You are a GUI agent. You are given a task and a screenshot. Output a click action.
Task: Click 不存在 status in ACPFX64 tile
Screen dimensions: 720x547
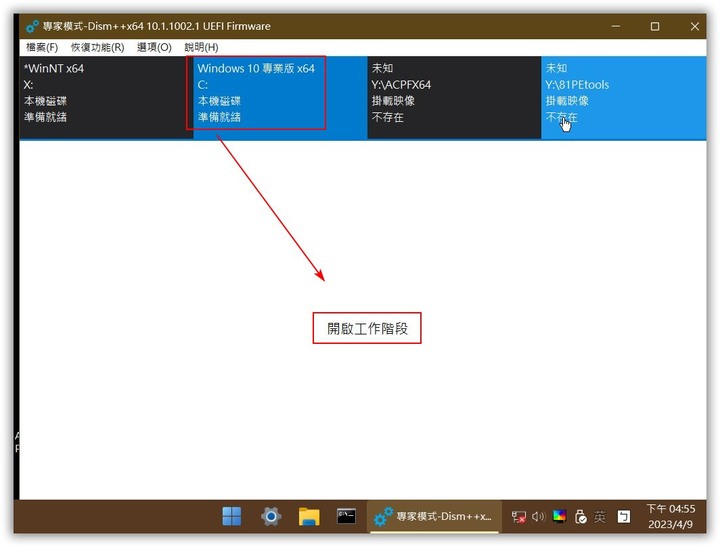pos(388,117)
